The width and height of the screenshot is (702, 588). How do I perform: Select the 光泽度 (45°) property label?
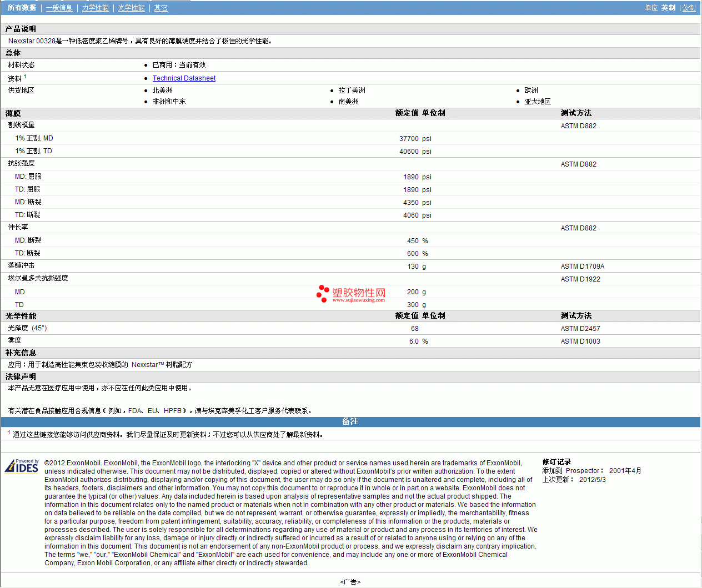(x=28, y=328)
